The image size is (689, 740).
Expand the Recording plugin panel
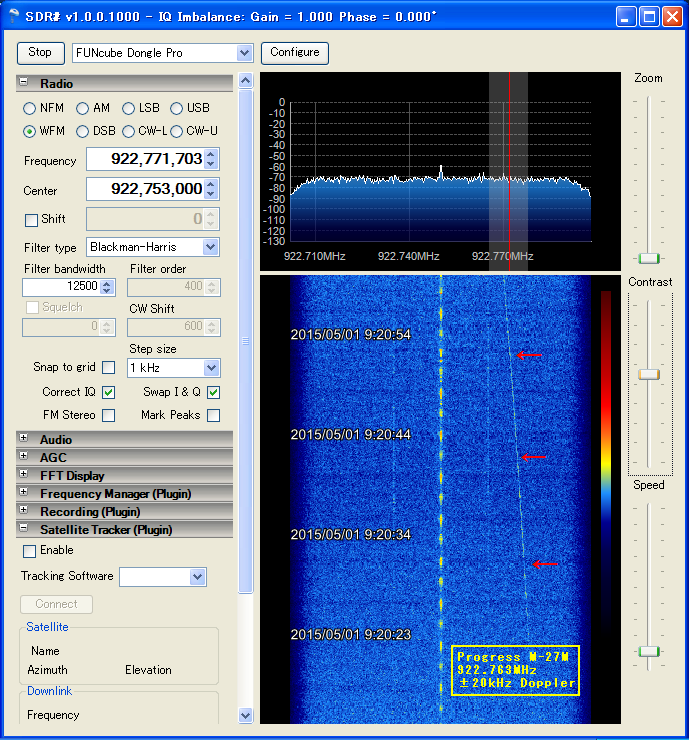pos(24,512)
